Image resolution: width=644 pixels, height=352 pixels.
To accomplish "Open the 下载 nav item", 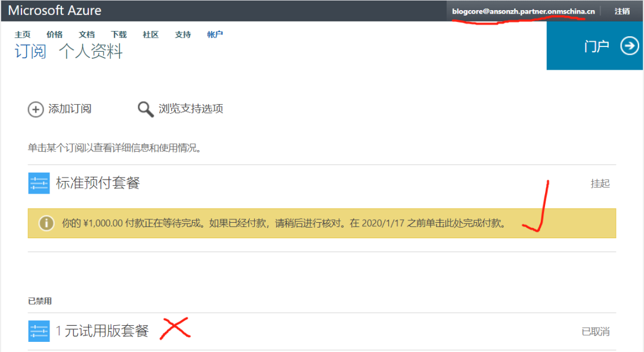I will pyautogui.click(x=119, y=35).
